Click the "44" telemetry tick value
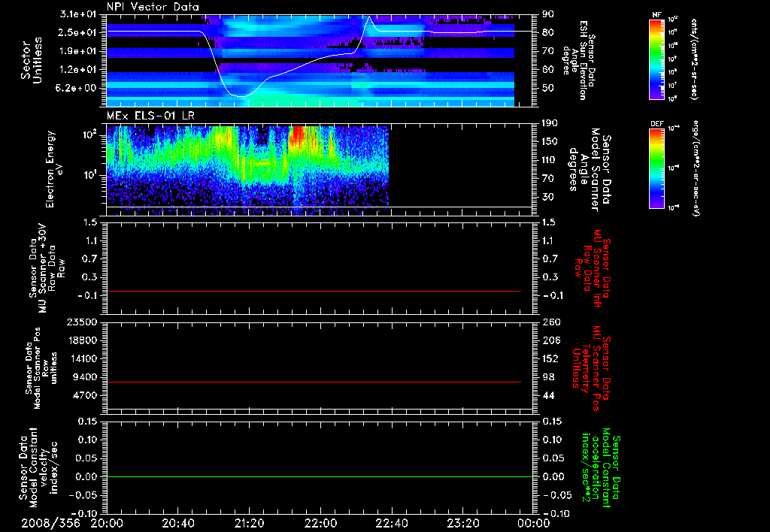This screenshot has width=770, height=532. tap(548, 395)
